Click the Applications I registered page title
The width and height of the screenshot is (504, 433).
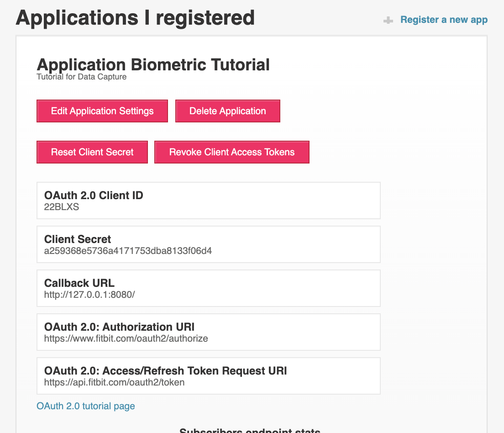pyautogui.click(x=135, y=18)
